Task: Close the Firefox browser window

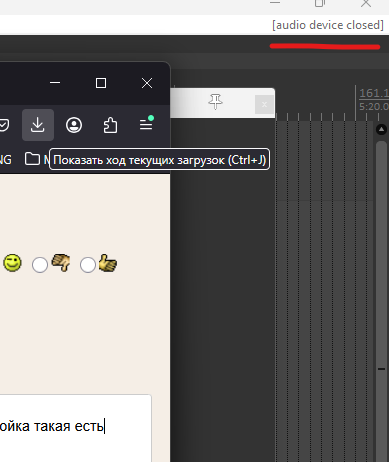Action: [x=147, y=83]
